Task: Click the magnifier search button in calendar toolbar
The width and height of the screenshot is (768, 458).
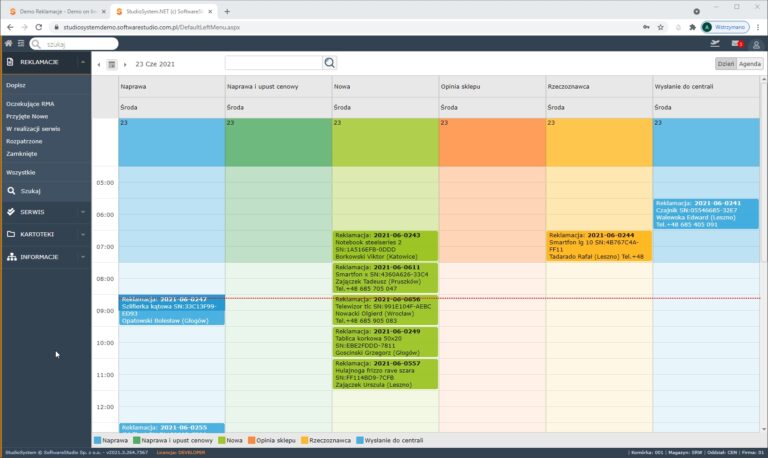Action: [330, 63]
